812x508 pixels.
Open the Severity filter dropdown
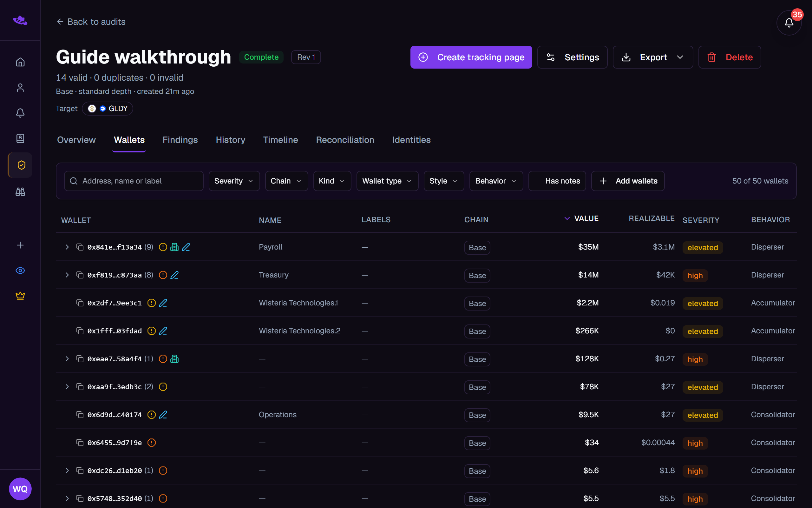pos(234,181)
